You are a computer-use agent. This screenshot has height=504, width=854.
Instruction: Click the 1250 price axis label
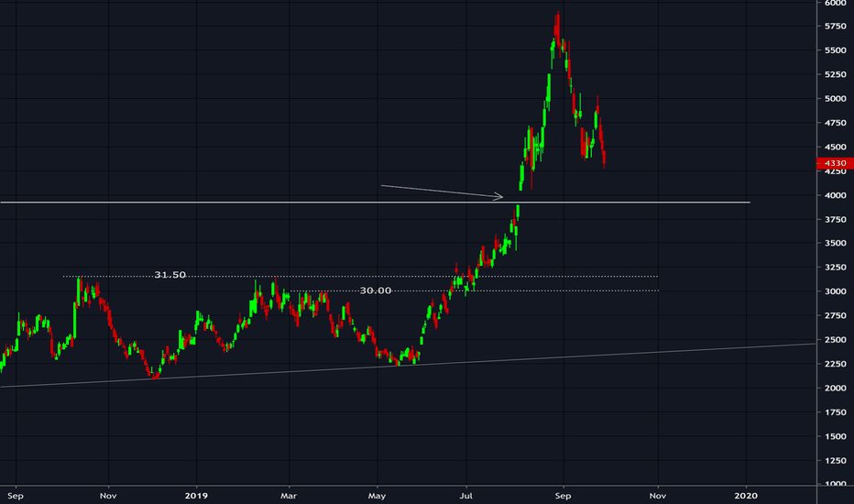(x=836, y=460)
